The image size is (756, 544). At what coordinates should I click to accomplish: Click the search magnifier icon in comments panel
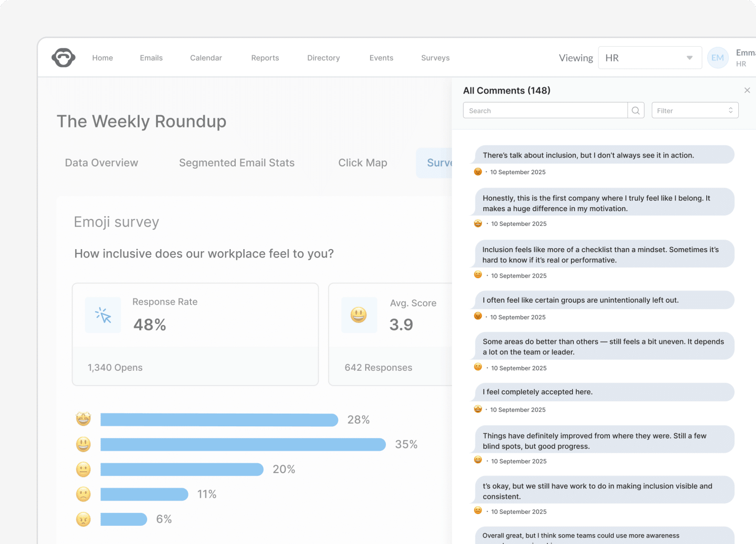[636, 110]
